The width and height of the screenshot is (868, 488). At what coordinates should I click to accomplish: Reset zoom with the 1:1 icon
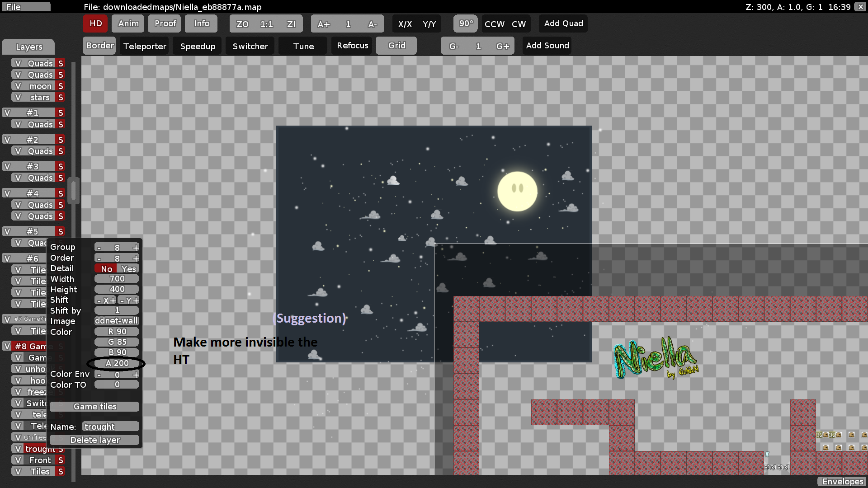(x=266, y=24)
